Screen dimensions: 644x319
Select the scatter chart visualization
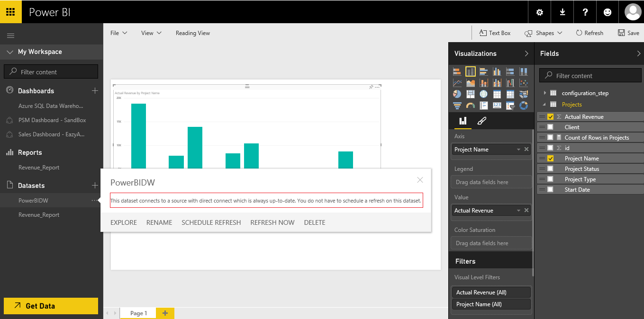click(524, 83)
